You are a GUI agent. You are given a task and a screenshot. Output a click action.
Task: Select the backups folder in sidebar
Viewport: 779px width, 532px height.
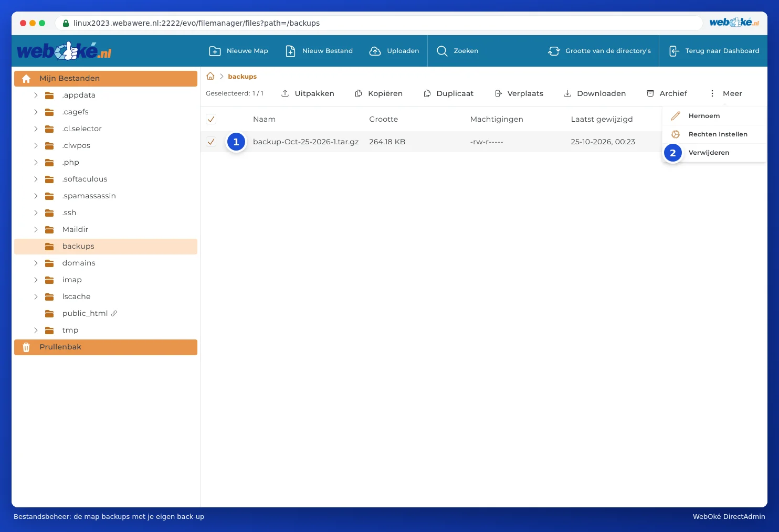(106, 247)
